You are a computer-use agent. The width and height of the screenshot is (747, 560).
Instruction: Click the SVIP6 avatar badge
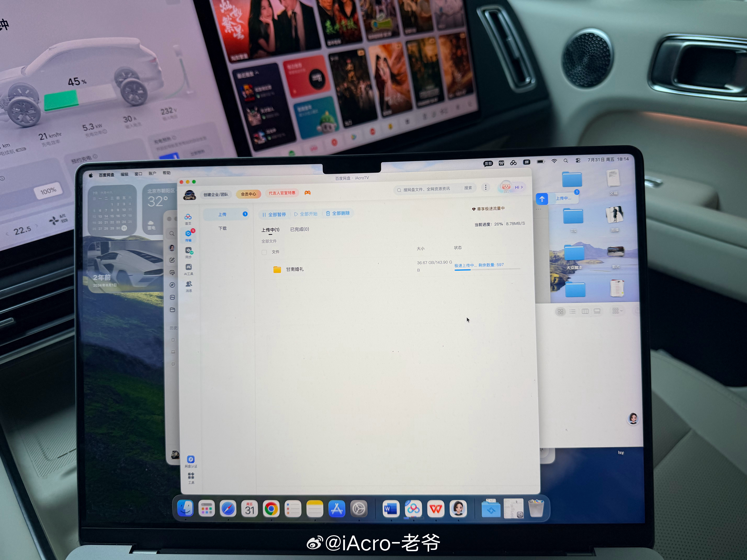click(x=189, y=195)
